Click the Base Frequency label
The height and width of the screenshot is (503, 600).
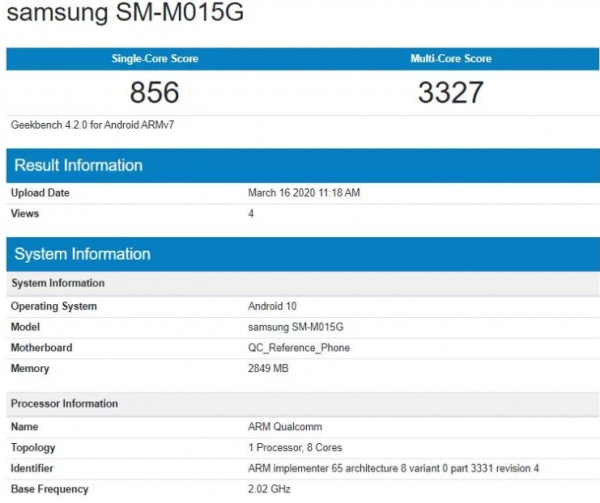[49, 489]
